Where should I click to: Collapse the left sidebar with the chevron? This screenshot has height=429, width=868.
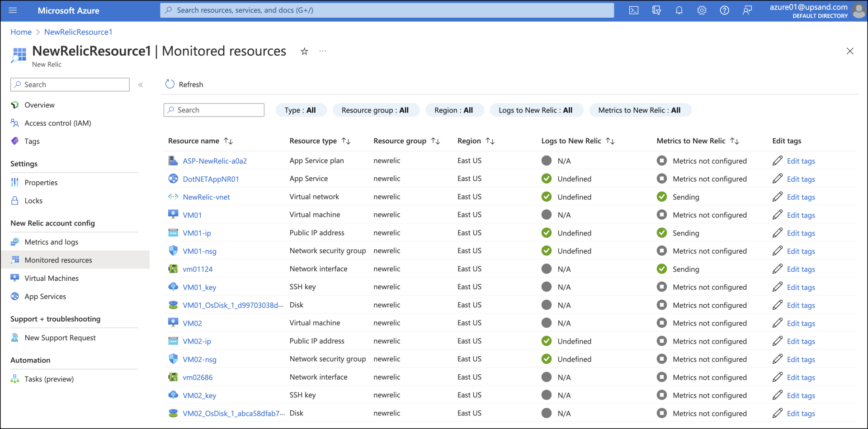[141, 85]
